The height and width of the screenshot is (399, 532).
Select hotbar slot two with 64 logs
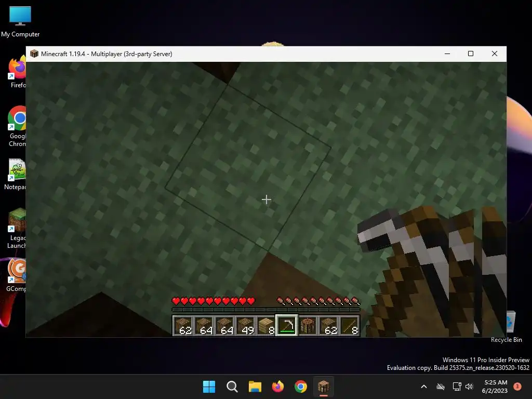pos(204,326)
